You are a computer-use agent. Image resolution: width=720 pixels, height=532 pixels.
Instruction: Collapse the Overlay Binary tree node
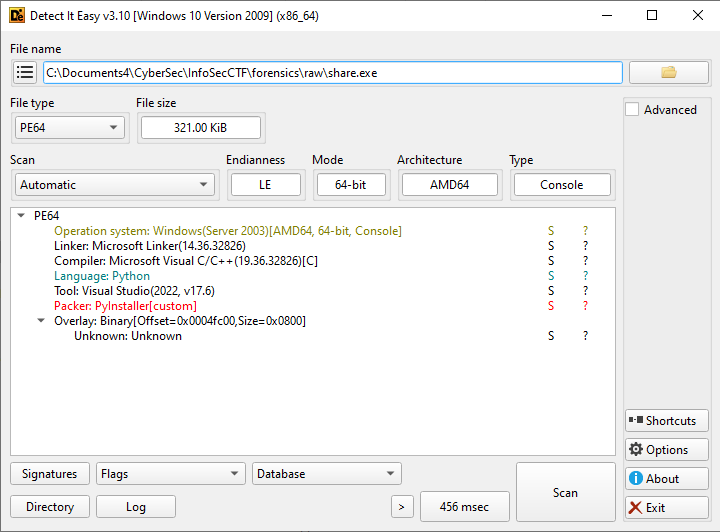pos(42,321)
